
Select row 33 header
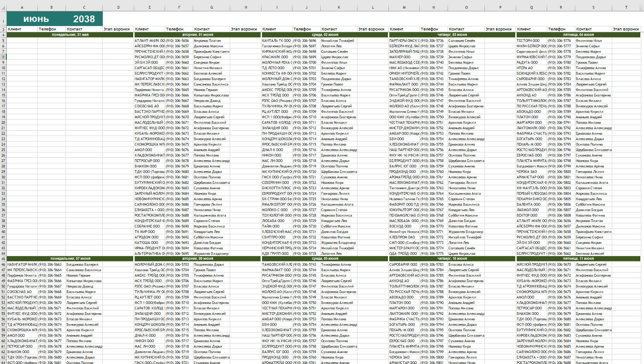click(x=3, y=193)
